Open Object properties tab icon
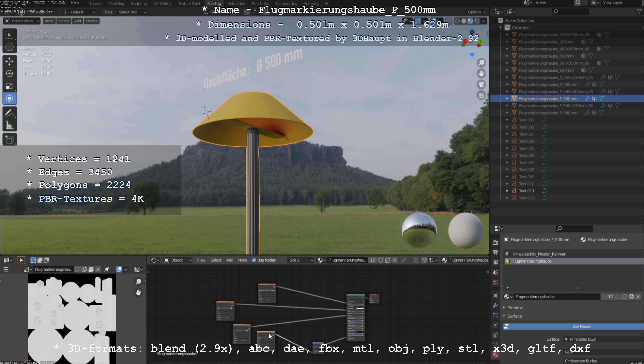This screenshot has width=644, height=364. pyautogui.click(x=495, y=295)
